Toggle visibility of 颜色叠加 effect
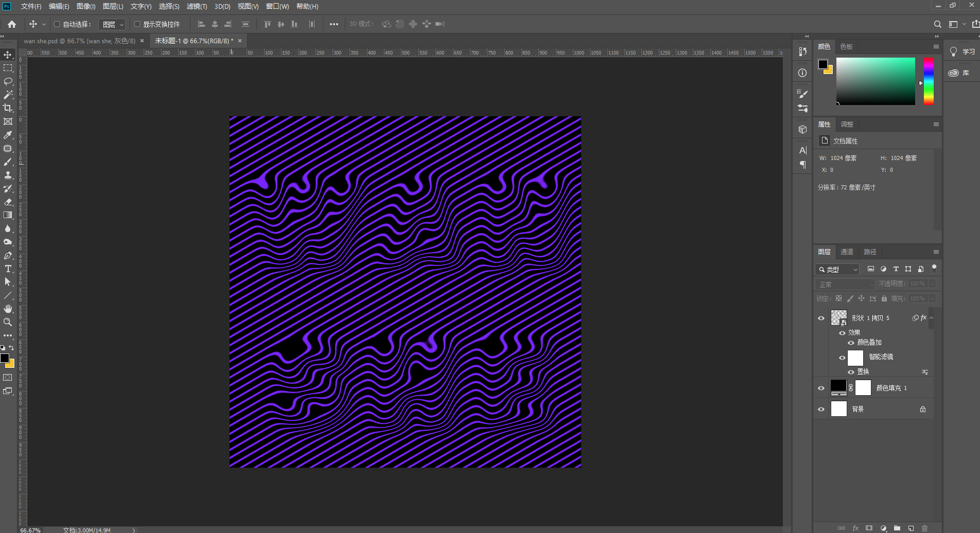The width and height of the screenshot is (980, 533). tap(851, 343)
